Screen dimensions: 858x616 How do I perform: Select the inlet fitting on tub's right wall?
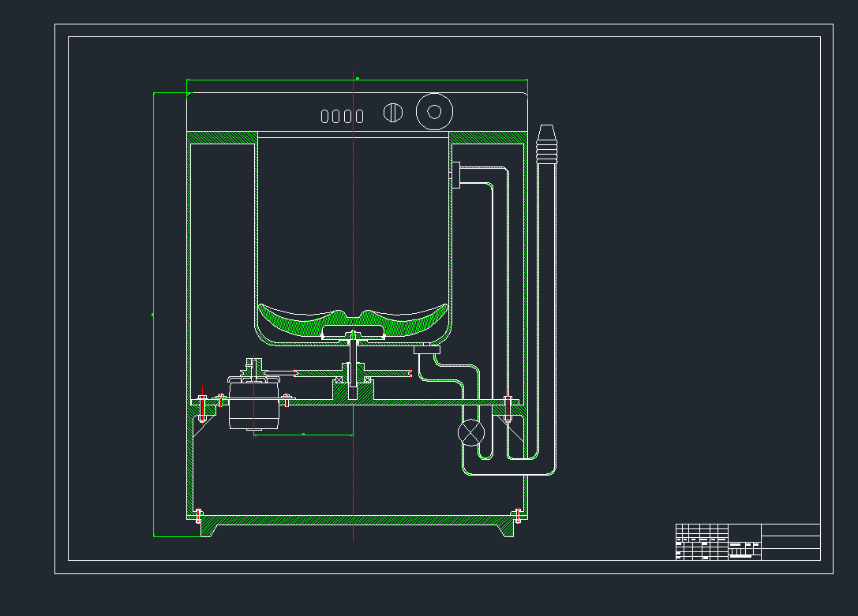coord(455,174)
